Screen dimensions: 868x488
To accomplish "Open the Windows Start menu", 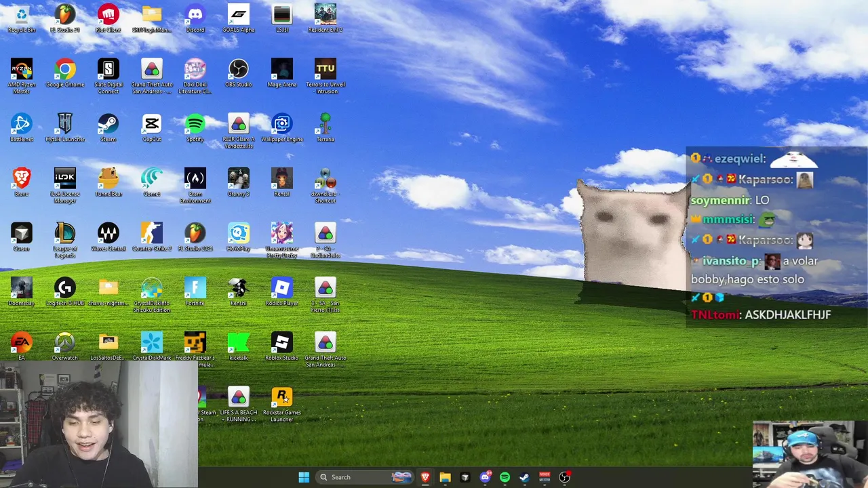I will (304, 477).
